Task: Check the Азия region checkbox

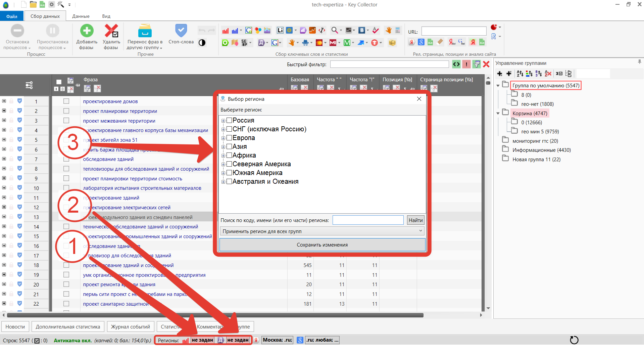Action: tap(229, 146)
